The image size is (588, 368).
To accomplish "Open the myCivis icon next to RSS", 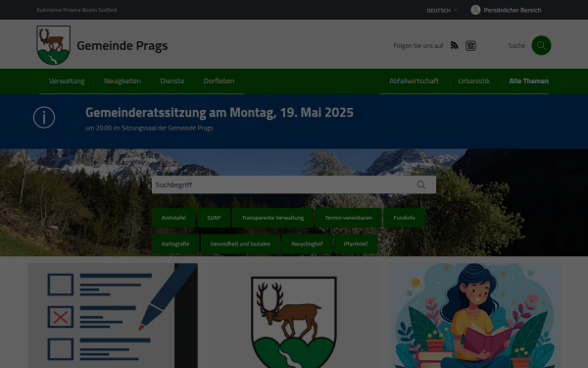I will click(x=470, y=45).
